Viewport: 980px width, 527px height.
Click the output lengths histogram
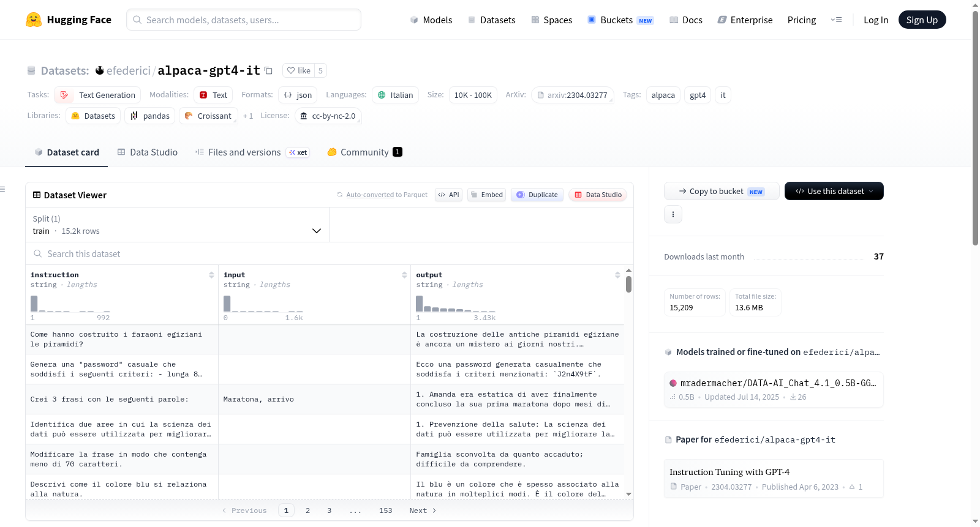pyautogui.click(x=456, y=304)
